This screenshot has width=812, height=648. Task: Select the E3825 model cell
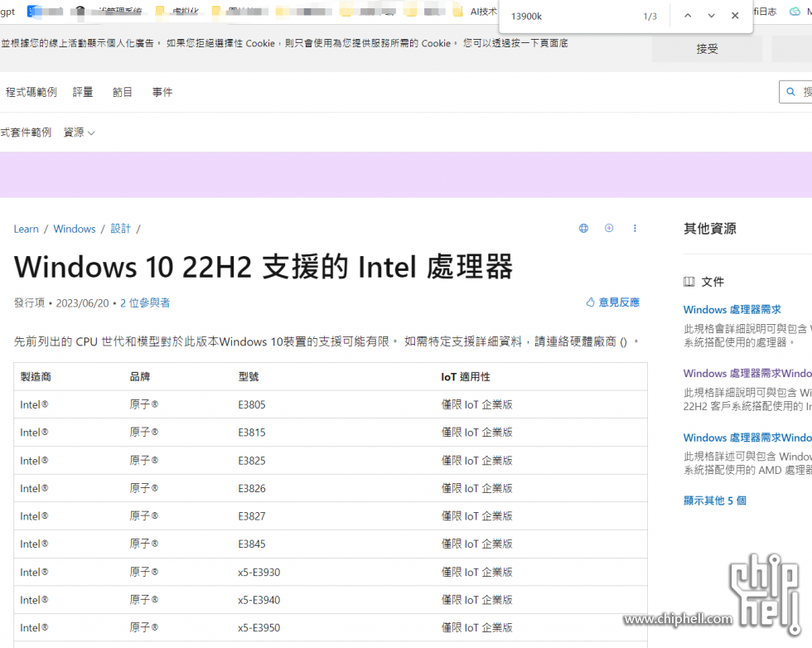pos(252,461)
